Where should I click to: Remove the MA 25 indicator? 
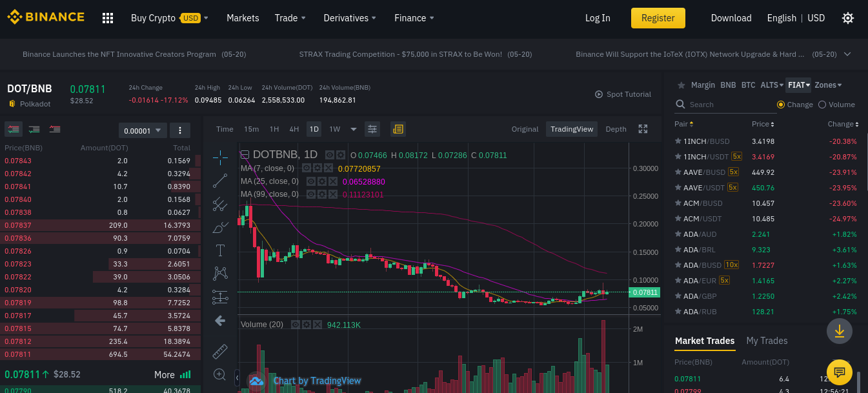pos(333,181)
